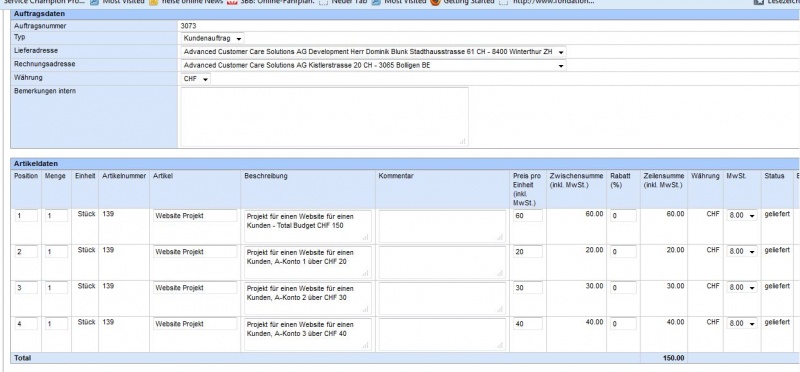The image size is (800, 372).
Task: Open the MwSt. dropdown in position 4 row
Action: 742,324
